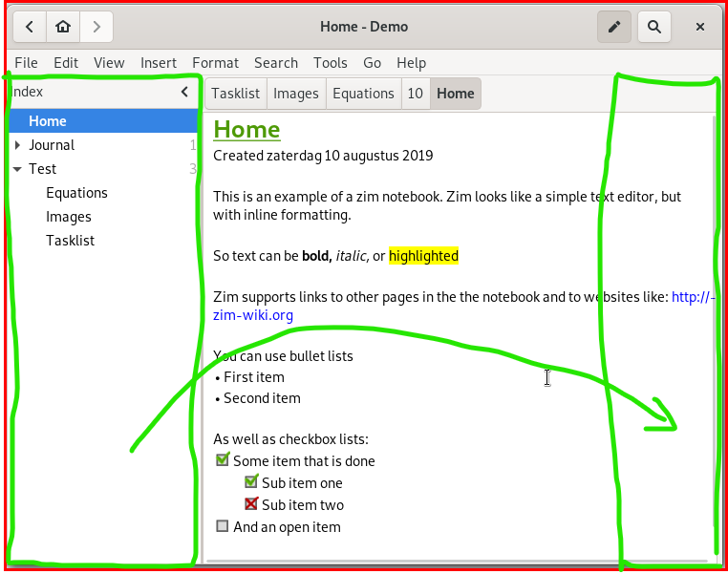Open the Help menu

click(x=411, y=63)
